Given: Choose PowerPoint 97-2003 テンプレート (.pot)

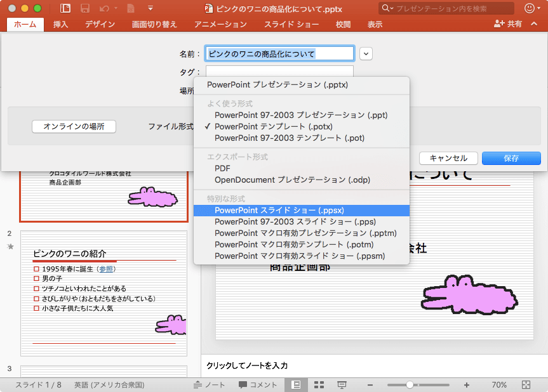Looking at the screenshot, I should (301, 138).
